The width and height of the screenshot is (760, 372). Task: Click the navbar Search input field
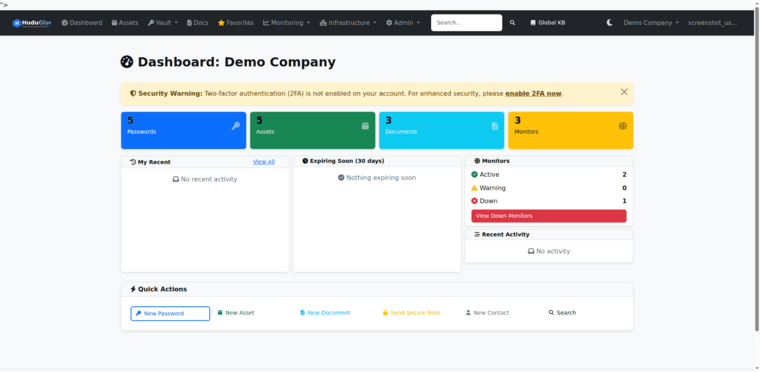click(x=466, y=23)
